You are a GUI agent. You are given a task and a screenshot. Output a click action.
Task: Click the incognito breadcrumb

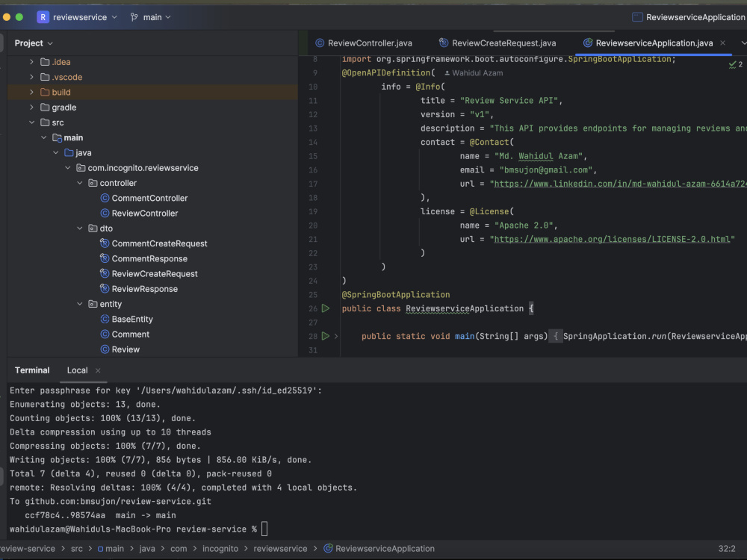click(x=220, y=549)
